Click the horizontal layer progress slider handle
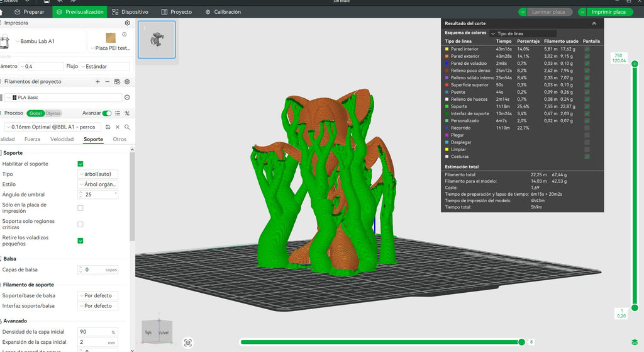This screenshot has height=352, width=644. click(521, 342)
